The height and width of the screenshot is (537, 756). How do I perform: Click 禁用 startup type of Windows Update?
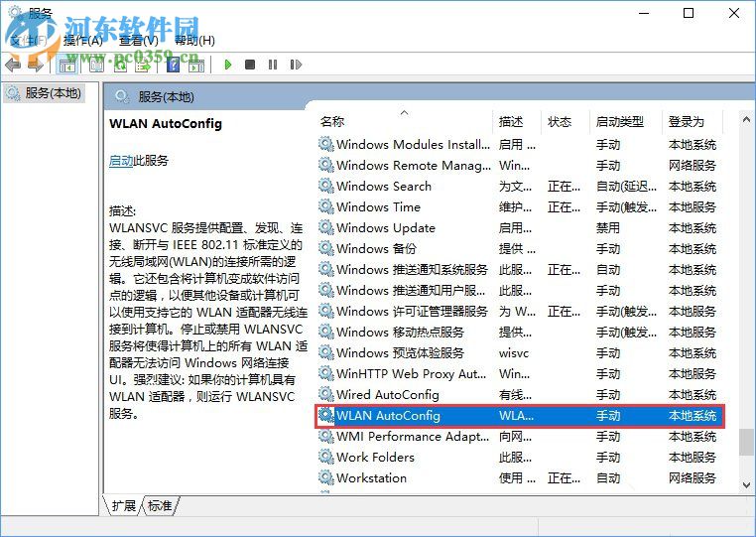(x=607, y=227)
